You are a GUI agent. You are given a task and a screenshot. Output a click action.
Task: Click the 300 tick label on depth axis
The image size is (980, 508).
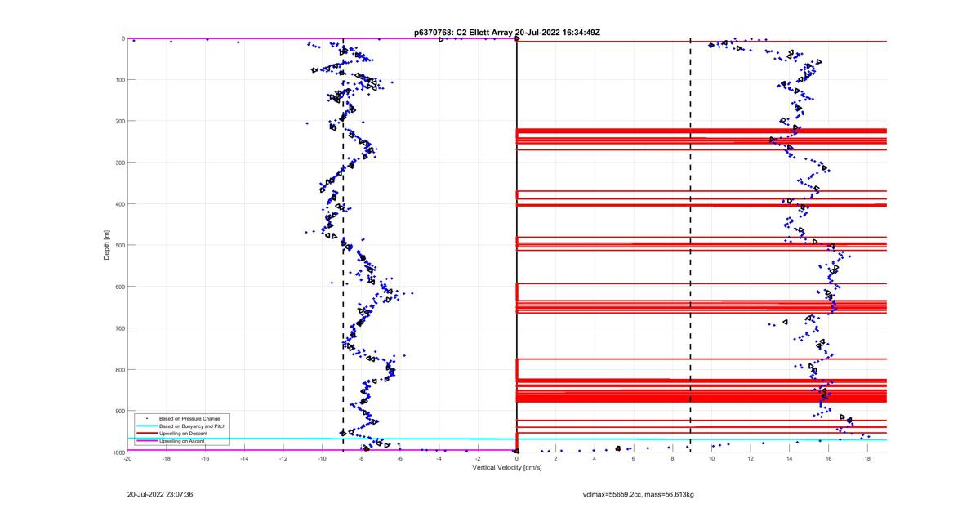(x=118, y=163)
